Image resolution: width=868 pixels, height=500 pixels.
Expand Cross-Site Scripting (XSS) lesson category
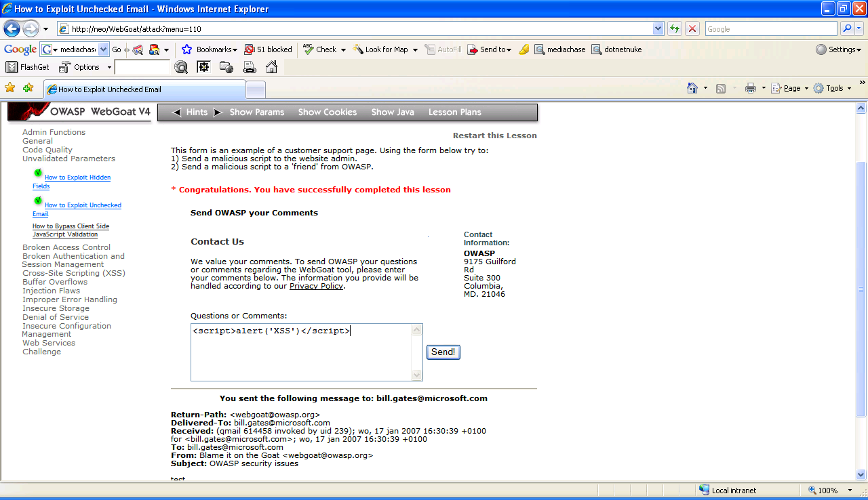click(x=74, y=273)
